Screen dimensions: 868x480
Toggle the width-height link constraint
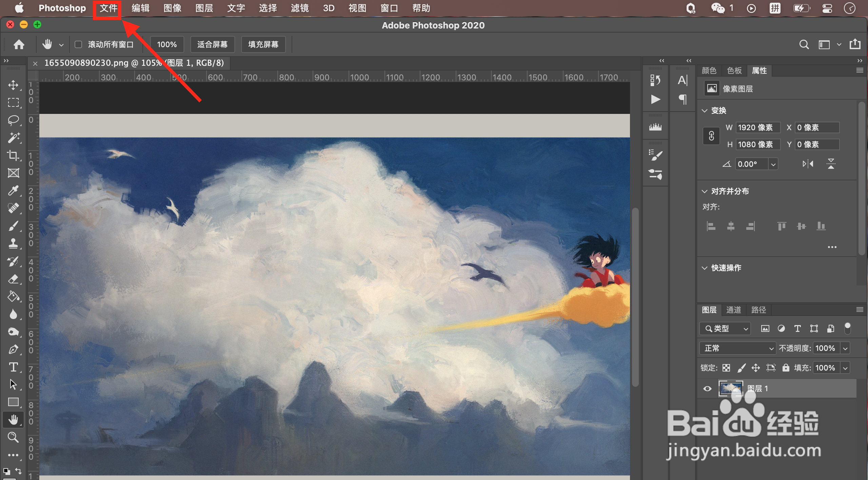pyautogui.click(x=711, y=136)
